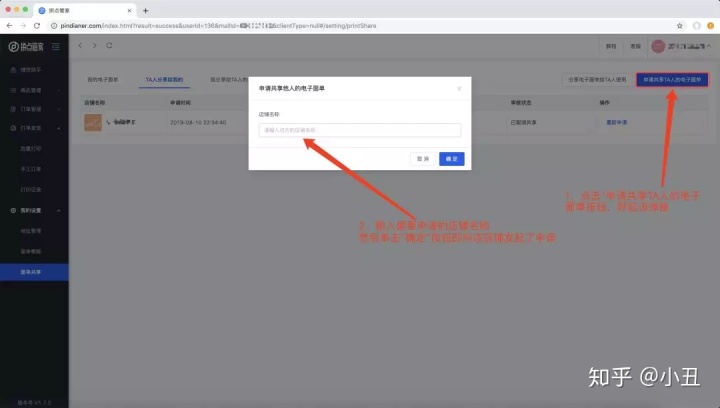
Task: Select the highlighted 面单共享 sidebar item
Action: pyautogui.click(x=34, y=272)
